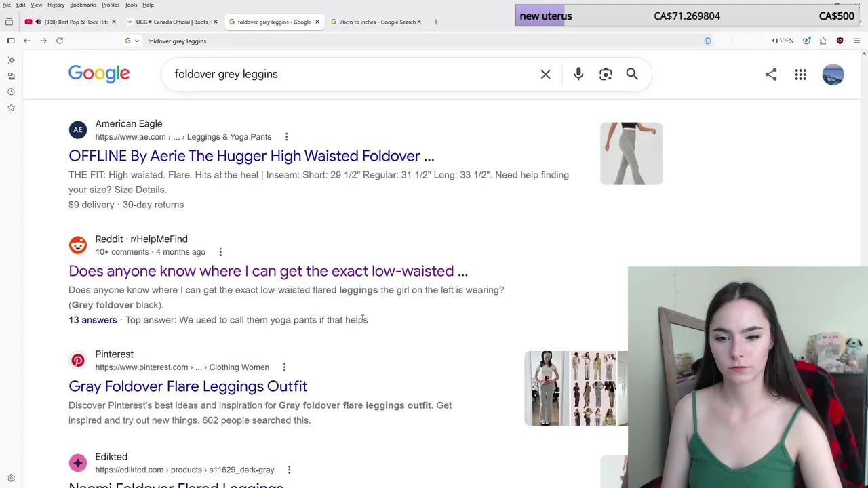The height and width of the screenshot is (488, 868).
Task: Go back one page in browser
Action: tap(27, 41)
